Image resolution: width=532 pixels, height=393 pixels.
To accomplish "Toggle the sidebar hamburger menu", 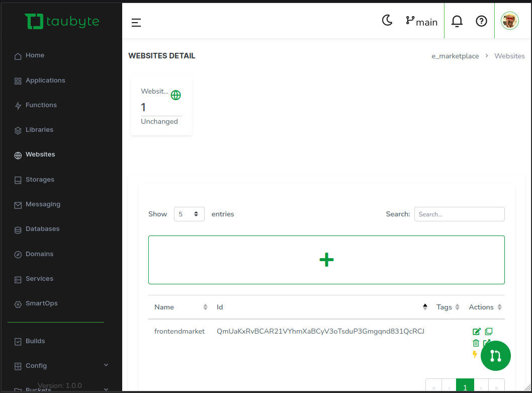I will click(136, 23).
